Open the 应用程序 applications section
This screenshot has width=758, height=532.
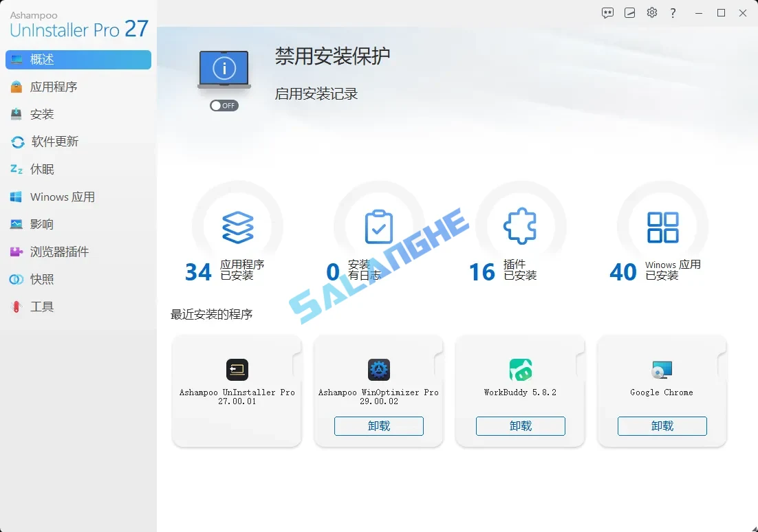78,87
